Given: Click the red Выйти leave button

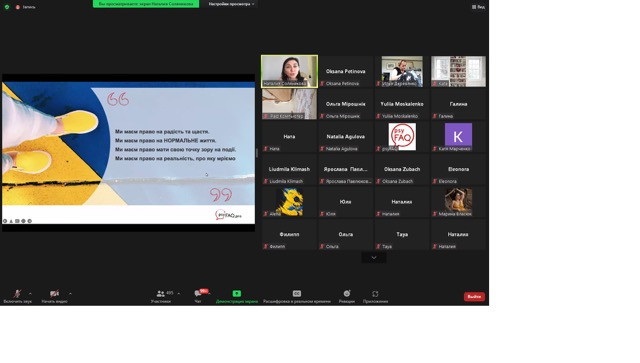Looking at the screenshot, I should [474, 296].
